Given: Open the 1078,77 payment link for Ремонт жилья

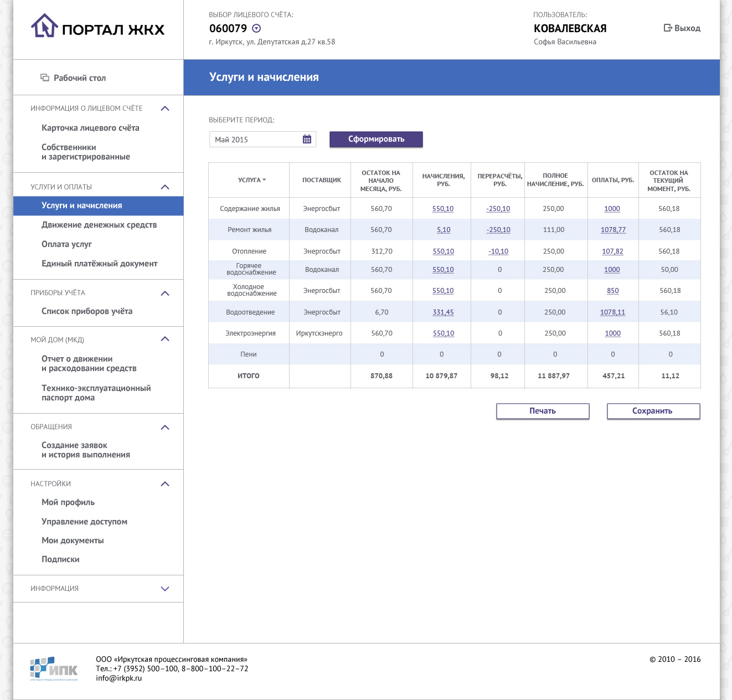Looking at the screenshot, I should coord(613,230).
